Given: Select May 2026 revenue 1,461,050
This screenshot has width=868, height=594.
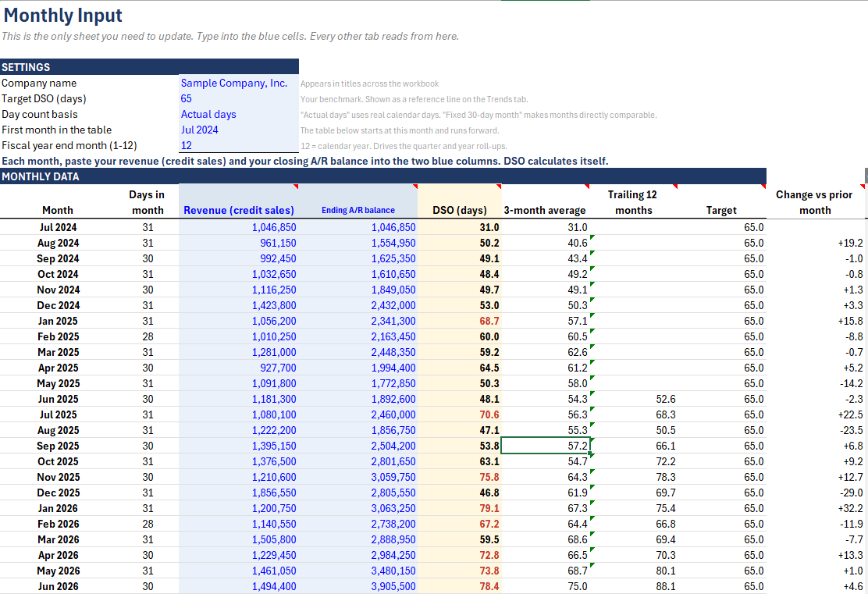Looking at the screenshot, I should (239, 571).
